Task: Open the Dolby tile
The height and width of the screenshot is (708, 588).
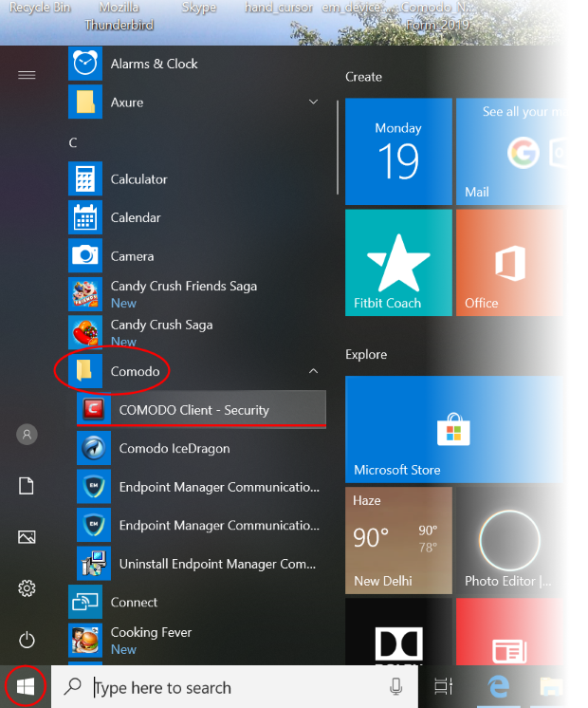Action: point(398,631)
